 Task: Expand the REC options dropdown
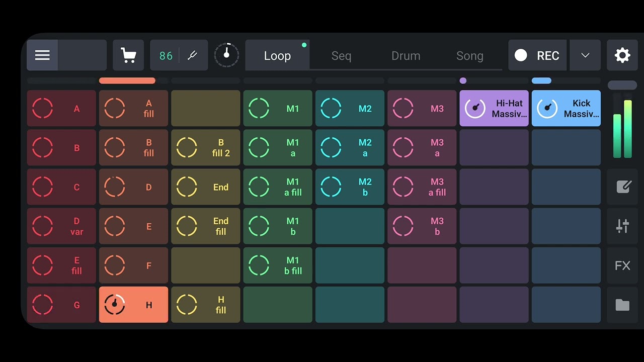pyautogui.click(x=585, y=55)
